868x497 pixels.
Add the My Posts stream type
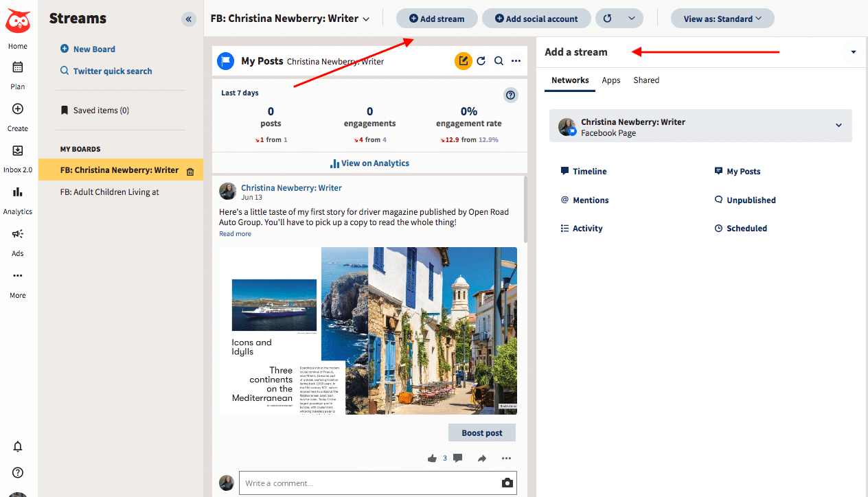[x=738, y=172]
